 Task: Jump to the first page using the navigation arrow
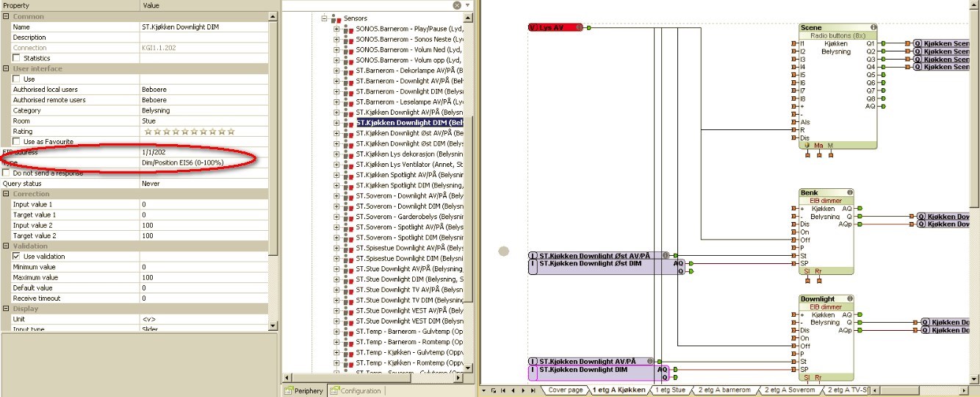pos(503,390)
